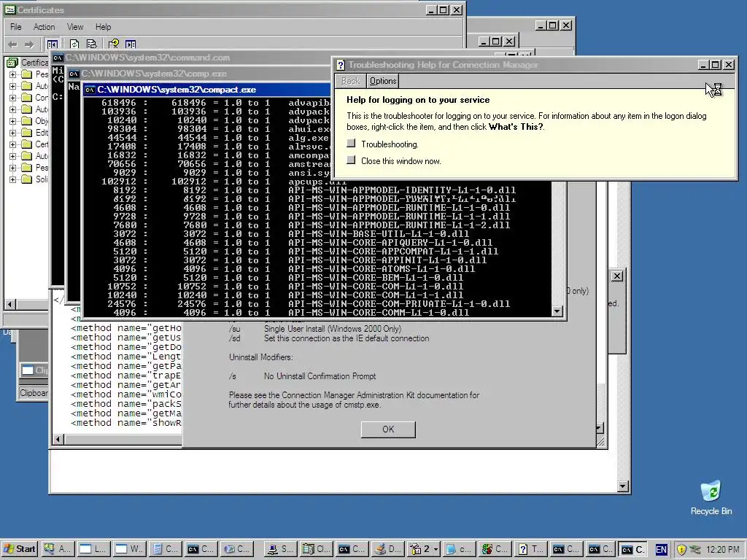The width and height of the screenshot is (747, 560).
Task: Open grouped taskbar button dropdown labeled 2
Action: tap(424, 549)
